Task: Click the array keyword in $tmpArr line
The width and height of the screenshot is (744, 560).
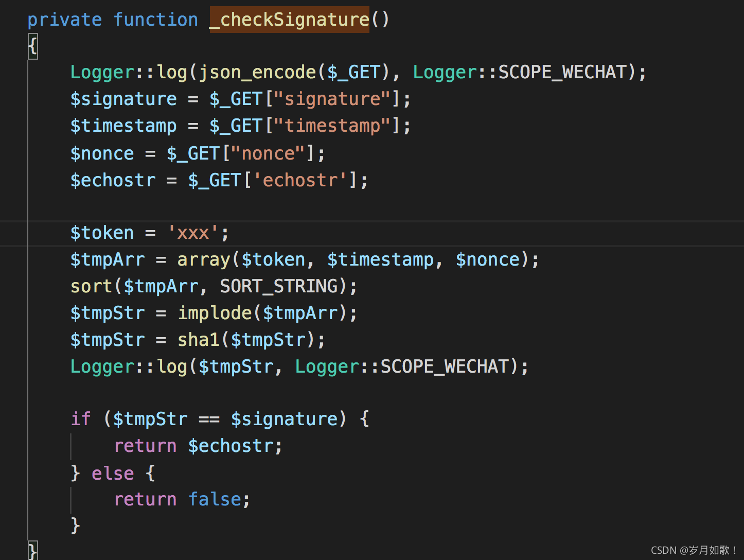Action: pyautogui.click(x=204, y=259)
